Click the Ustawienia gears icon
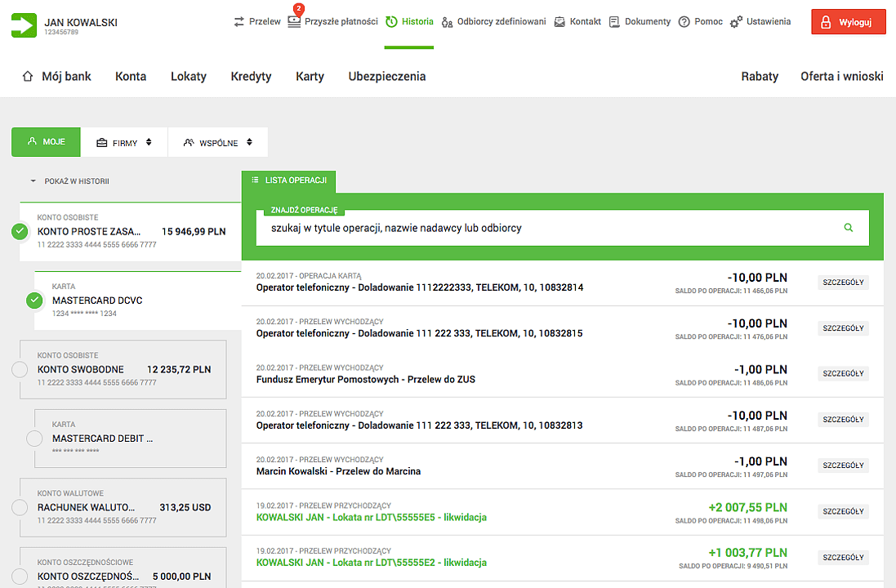The image size is (896, 588). pos(736,22)
